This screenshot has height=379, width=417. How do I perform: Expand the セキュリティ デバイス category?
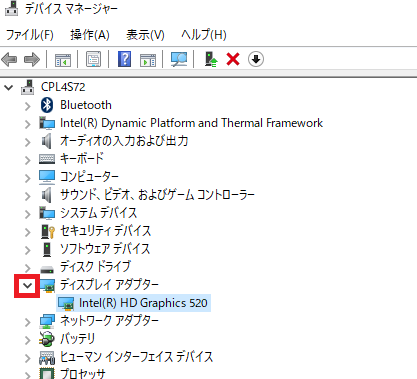(28, 232)
